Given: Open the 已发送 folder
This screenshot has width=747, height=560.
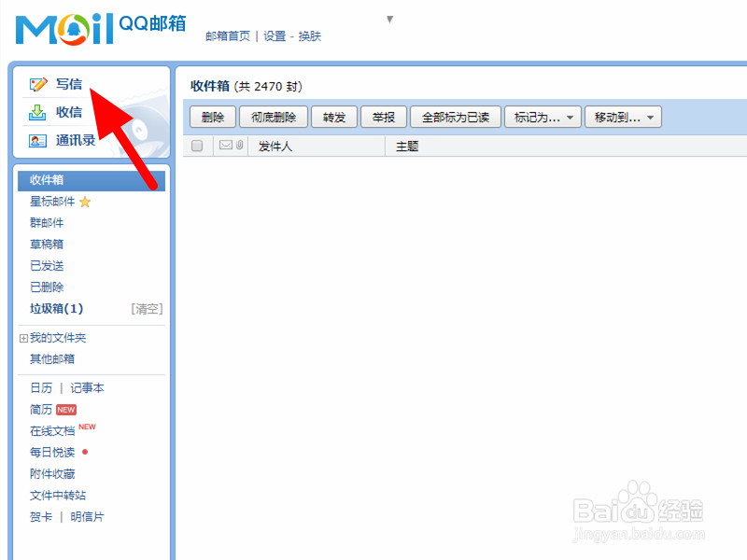Looking at the screenshot, I should [47, 266].
